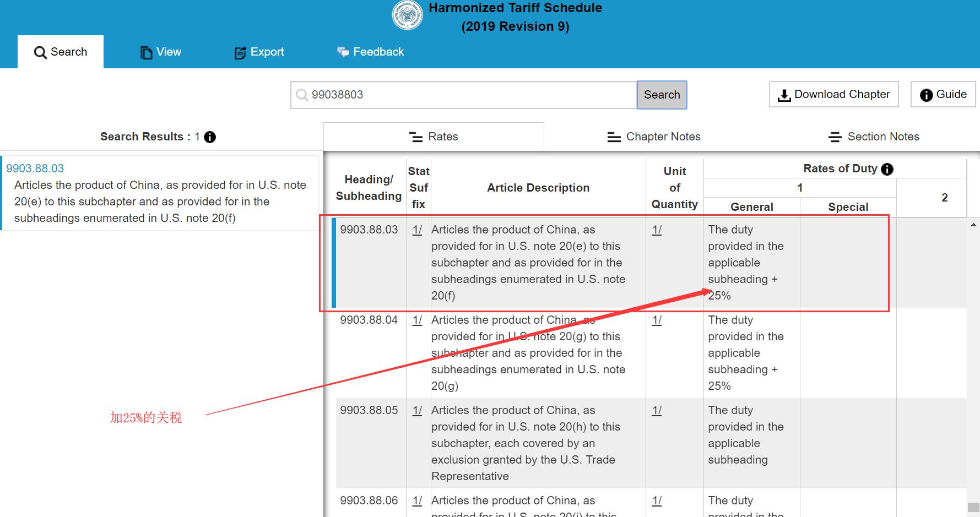Click the stat suffix 1/ footnote for 9903.88.03
Viewport: 980px width, 517px height.
(x=417, y=230)
